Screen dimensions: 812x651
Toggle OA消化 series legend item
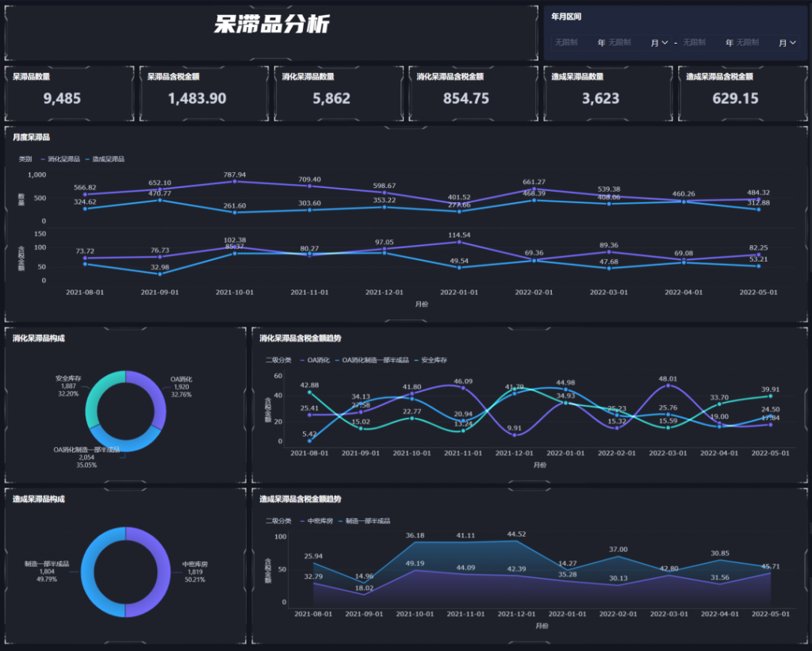click(x=317, y=360)
